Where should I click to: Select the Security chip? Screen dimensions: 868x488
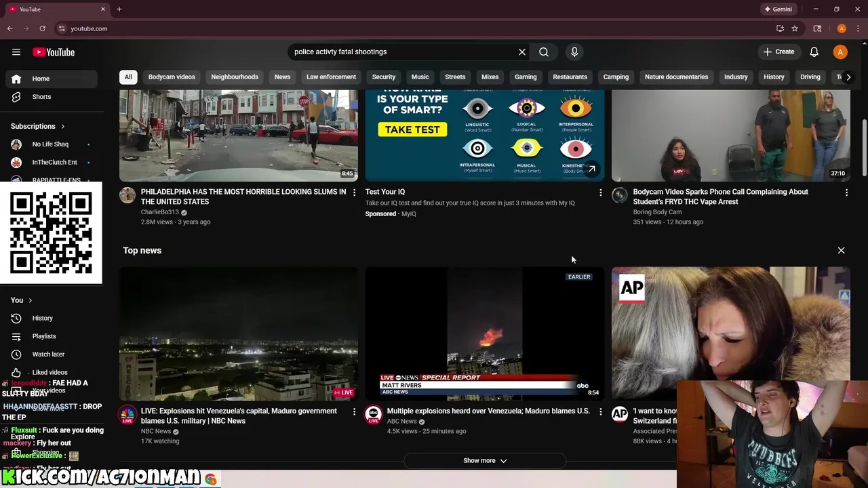click(x=384, y=77)
